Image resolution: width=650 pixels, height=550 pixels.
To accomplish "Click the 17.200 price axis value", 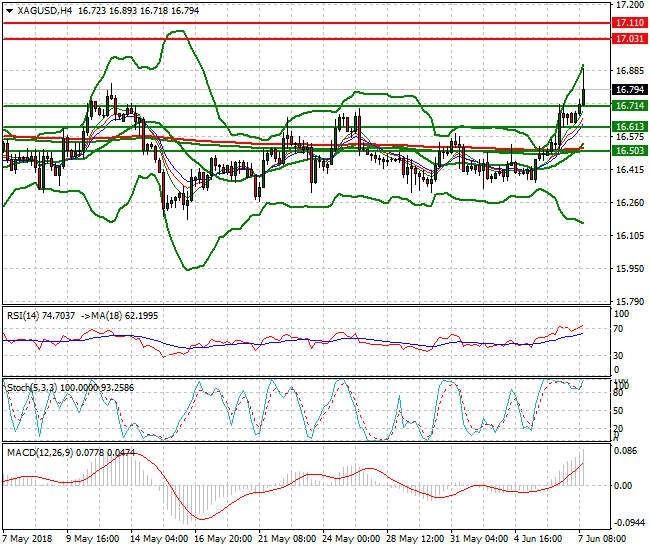I will pyautogui.click(x=628, y=6).
